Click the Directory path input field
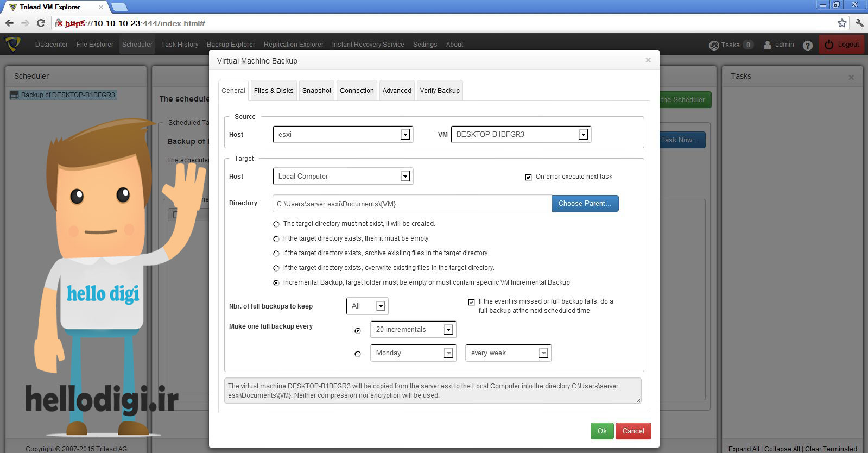868x453 pixels. [x=412, y=204]
